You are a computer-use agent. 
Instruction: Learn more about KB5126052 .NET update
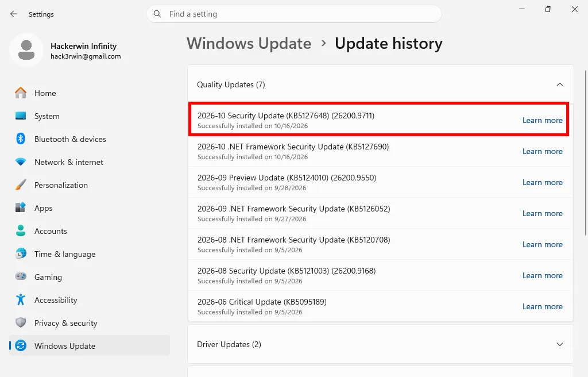(x=542, y=213)
